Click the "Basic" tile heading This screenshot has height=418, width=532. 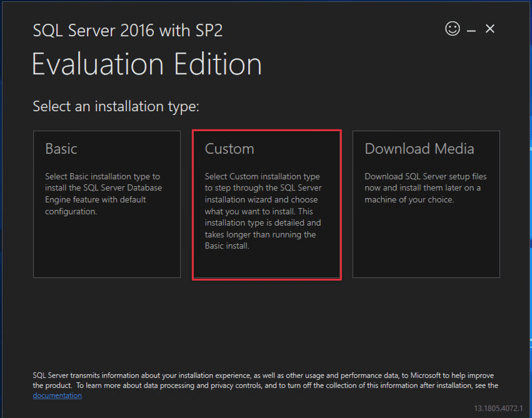61,149
